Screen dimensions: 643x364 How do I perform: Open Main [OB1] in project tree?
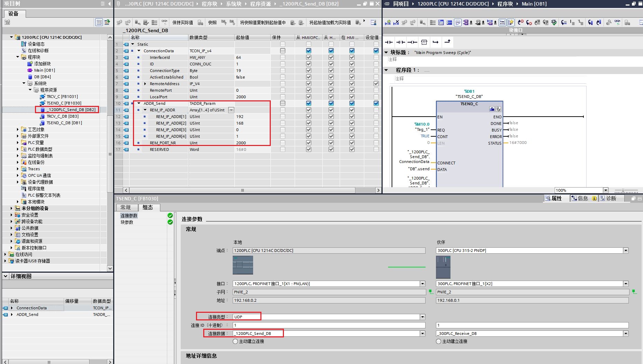tap(44, 70)
